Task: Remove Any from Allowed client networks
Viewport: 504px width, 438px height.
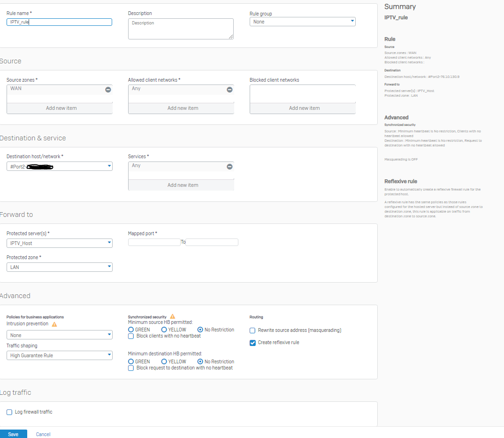Action: click(229, 90)
